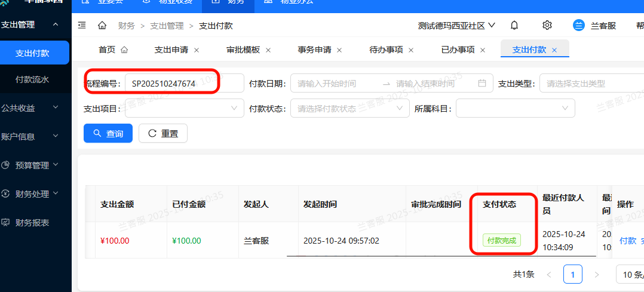Image resolution: width=644 pixels, height=292 pixels.
Task: Close the 待办事项 tab
Action: click(x=412, y=50)
